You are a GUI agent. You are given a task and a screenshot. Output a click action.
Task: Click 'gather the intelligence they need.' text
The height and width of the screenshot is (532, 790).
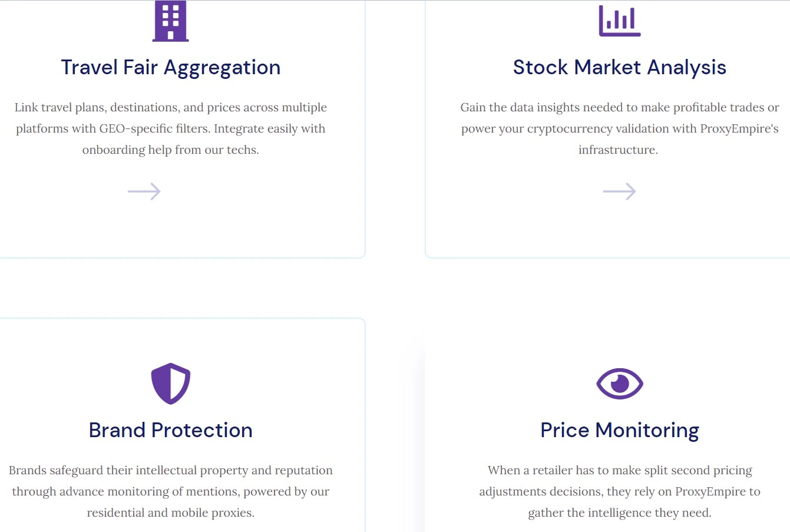pyautogui.click(x=619, y=513)
